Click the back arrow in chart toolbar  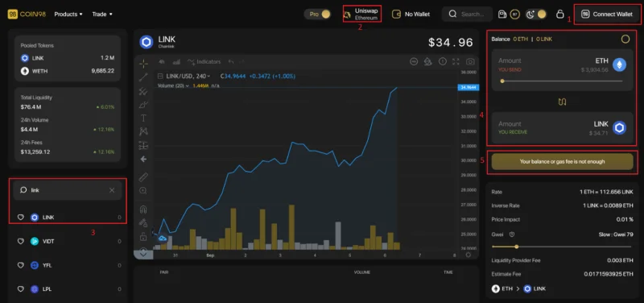[143, 159]
